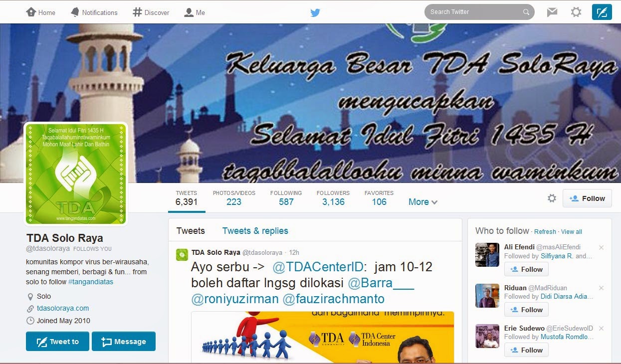View Favorites count 106
This screenshot has height=364, width=621.
[379, 198]
